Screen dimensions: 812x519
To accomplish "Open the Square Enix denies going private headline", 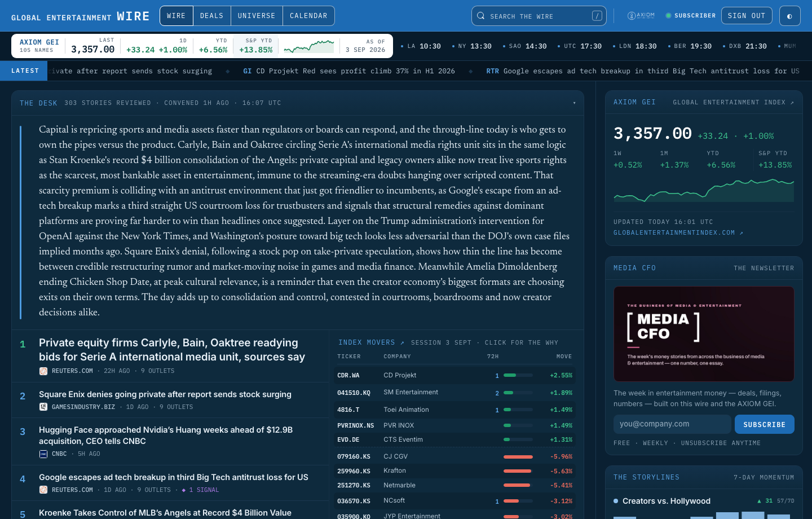I will point(165,394).
